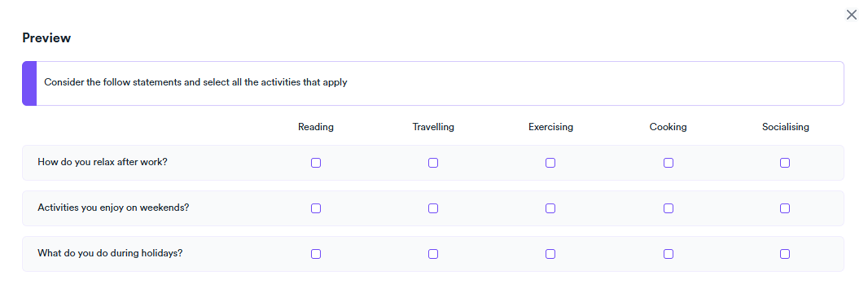Viewport: 868px width, 293px height.
Task: Tick Socialising for weekend activities
Action: (785, 208)
